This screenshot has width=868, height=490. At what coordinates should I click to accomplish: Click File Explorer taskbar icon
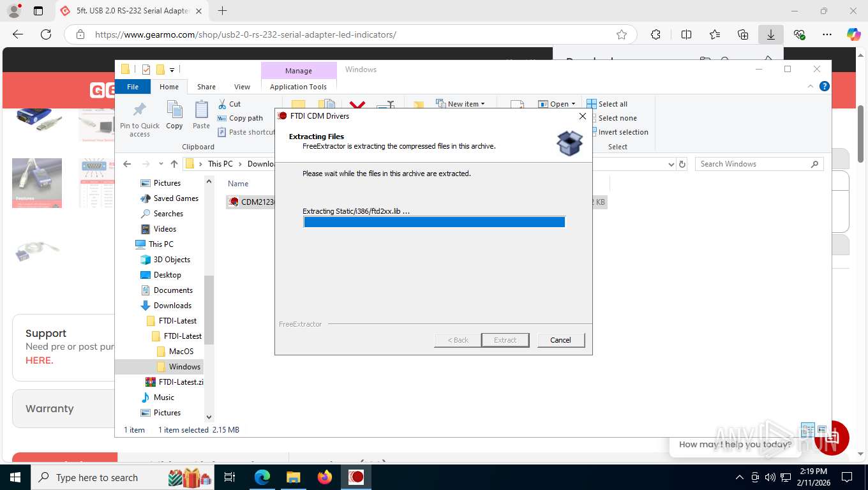(x=293, y=477)
